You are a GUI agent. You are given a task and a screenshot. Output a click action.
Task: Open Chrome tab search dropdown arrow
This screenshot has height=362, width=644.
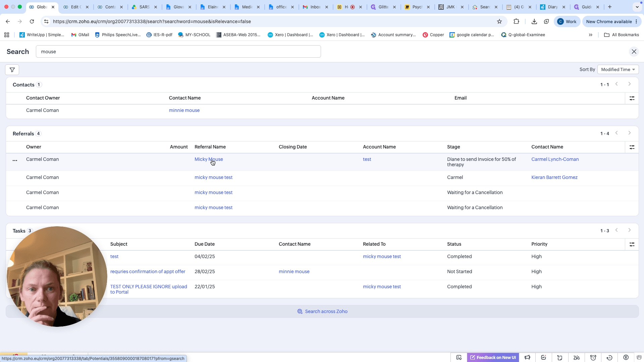coord(637,7)
